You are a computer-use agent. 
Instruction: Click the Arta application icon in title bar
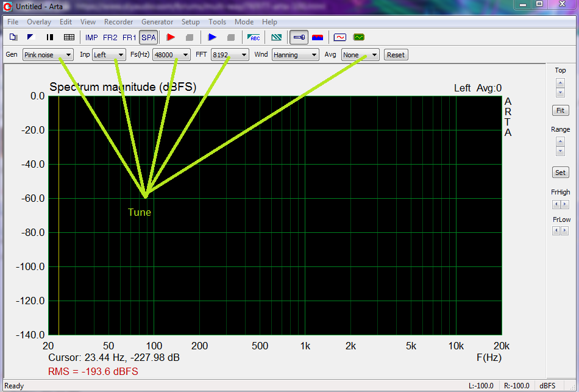(x=7, y=6)
